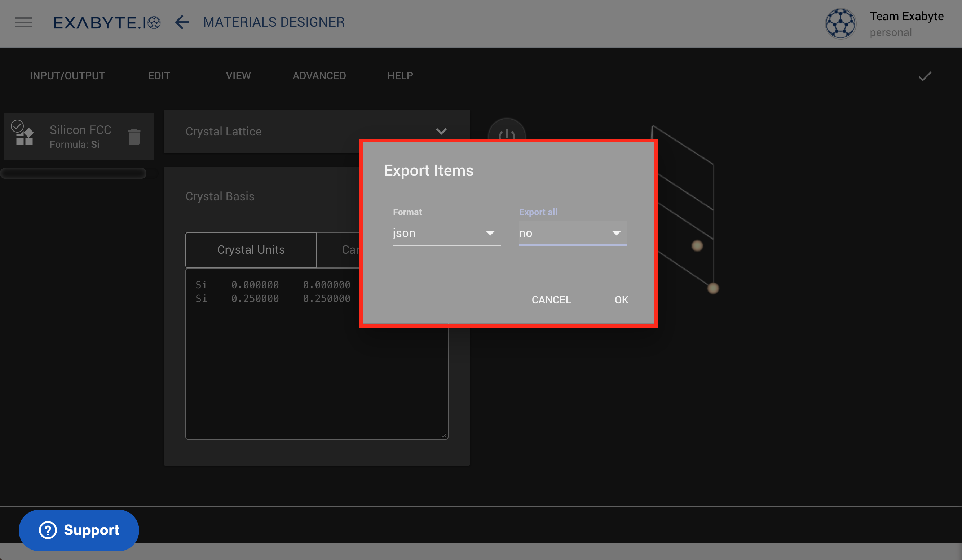
Task: Collapse the Crystal Lattice section
Action: [442, 131]
